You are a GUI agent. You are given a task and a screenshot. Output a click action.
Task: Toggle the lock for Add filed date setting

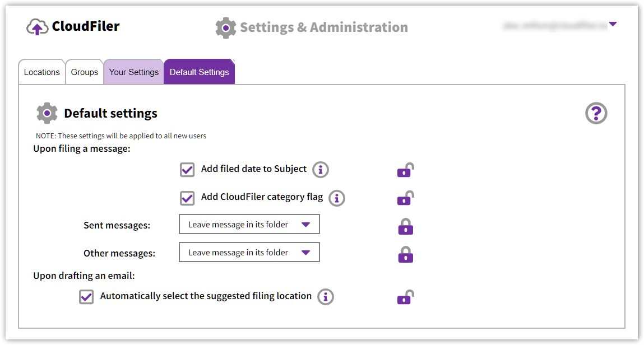[x=405, y=170]
